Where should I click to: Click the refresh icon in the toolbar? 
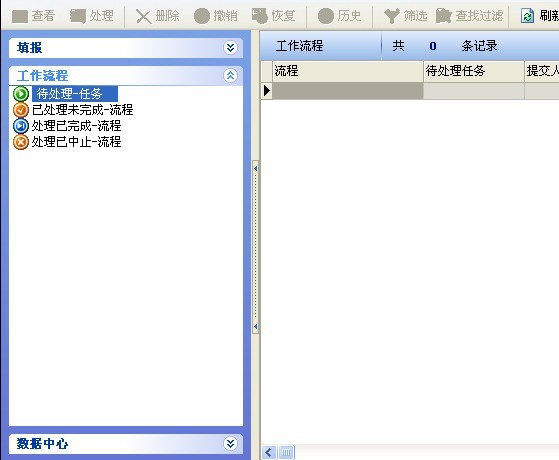pos(527,16)
